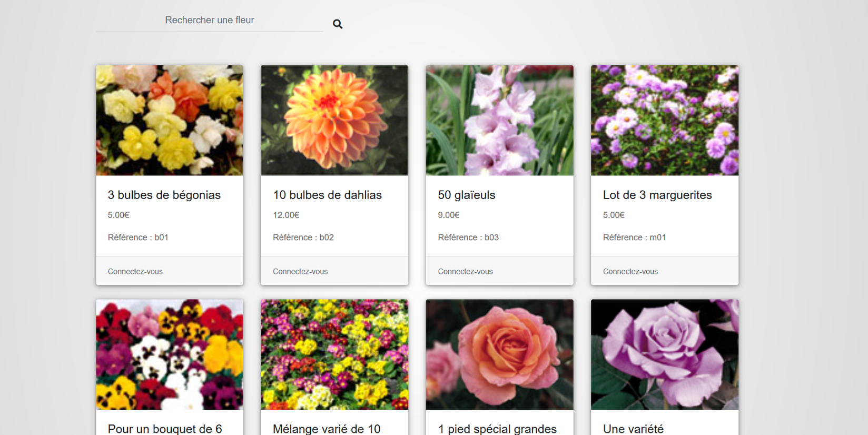Screen dimensions: 868x435
Task: Click the 12.00€ price of dahlias
Action: [286, 215]
